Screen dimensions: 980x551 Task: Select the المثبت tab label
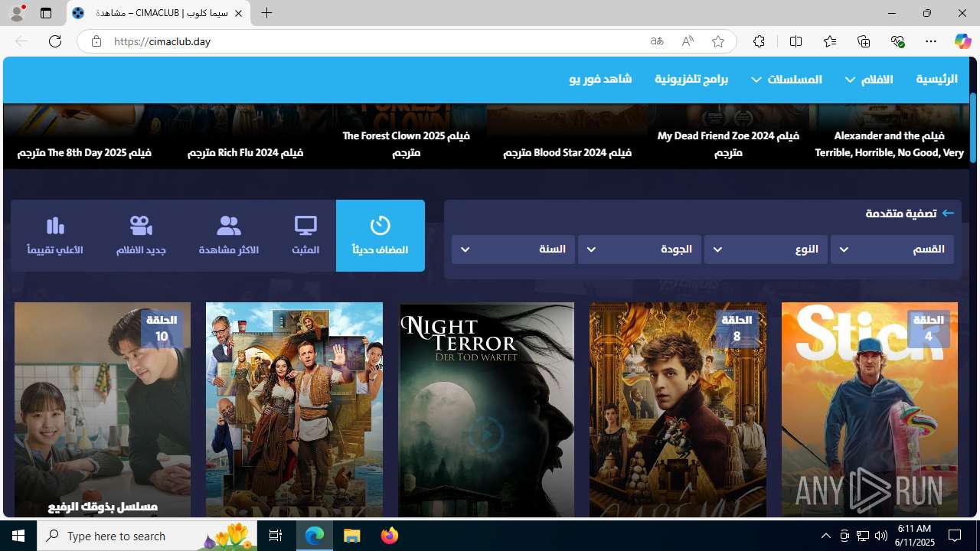point(305,250)
